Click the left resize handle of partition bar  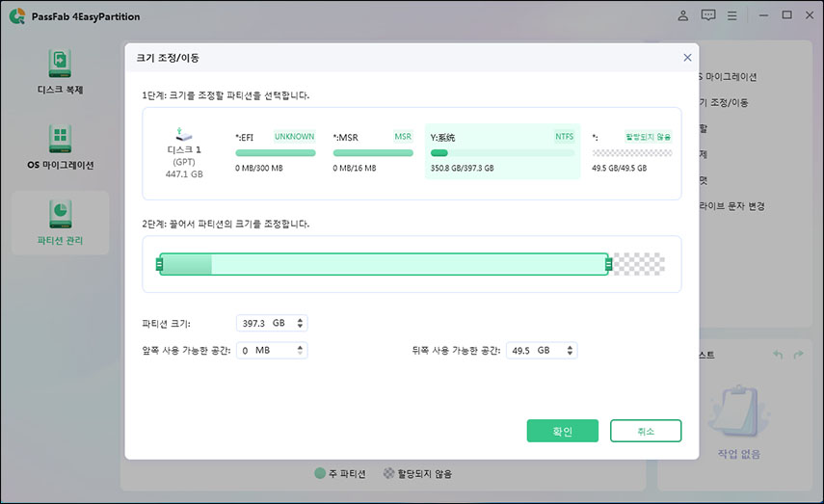pyautogui.click(x=159, y=264)
